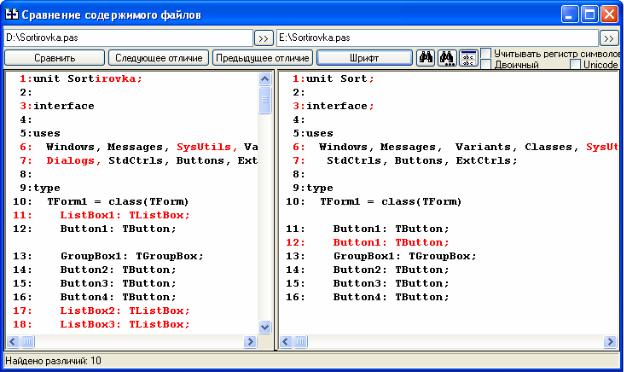Click the D:\Sortirovka.pas path field

pos(129,38)
